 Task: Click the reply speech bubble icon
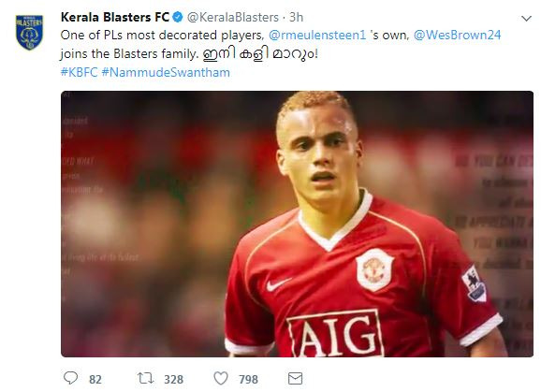tap(71, 378)
